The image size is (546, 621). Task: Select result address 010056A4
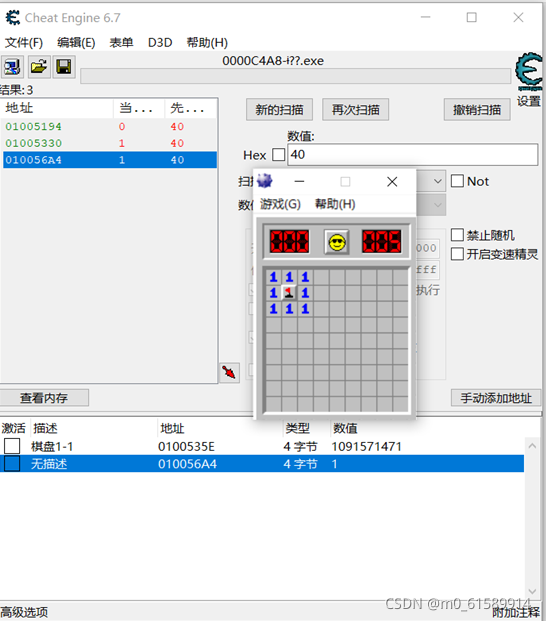(x=33, y=160)
